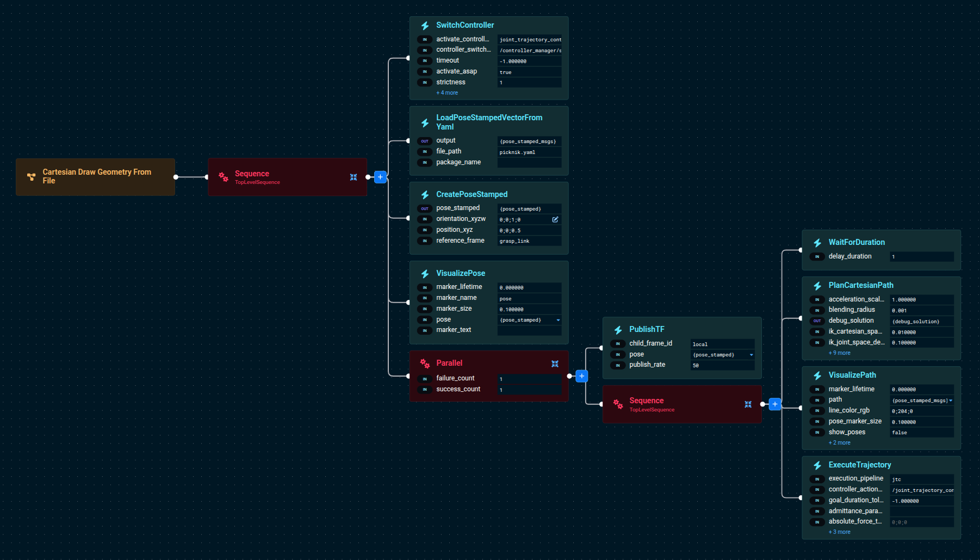The image size is (980, 560).
Task: Expand PlanCartesianPath's +9 more ports
Action: coord(839,353)
